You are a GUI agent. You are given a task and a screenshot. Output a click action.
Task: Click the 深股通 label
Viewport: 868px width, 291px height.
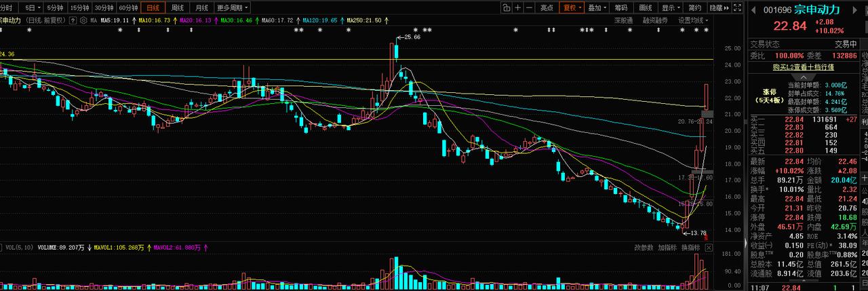pyautogui.click(x=625, y=20)
